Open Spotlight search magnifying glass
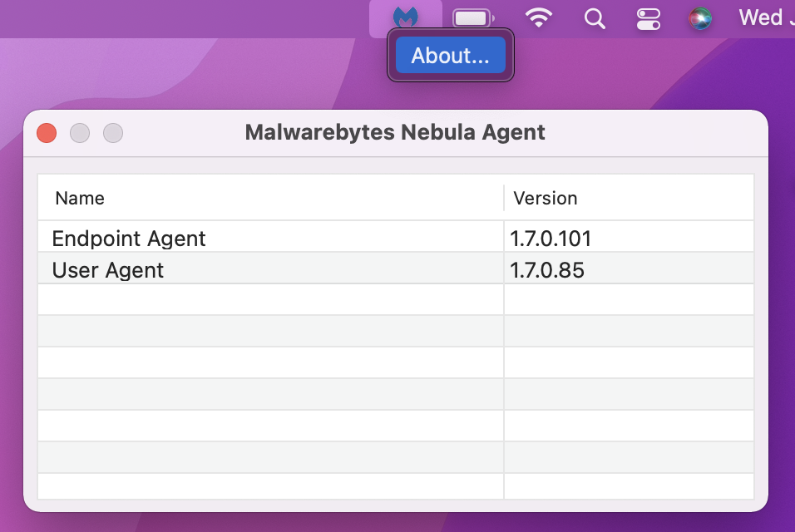 coord(595,18)
